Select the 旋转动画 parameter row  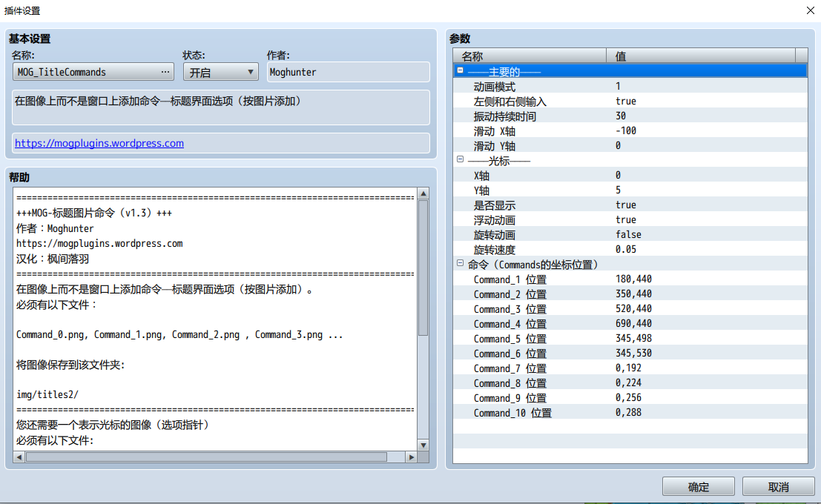tap(630, 234)
